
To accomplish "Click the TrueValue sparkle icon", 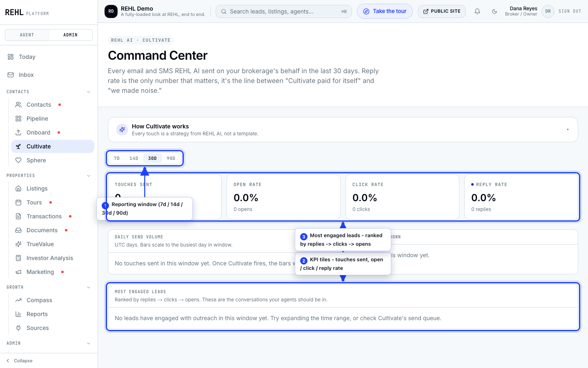I will 18,244.
